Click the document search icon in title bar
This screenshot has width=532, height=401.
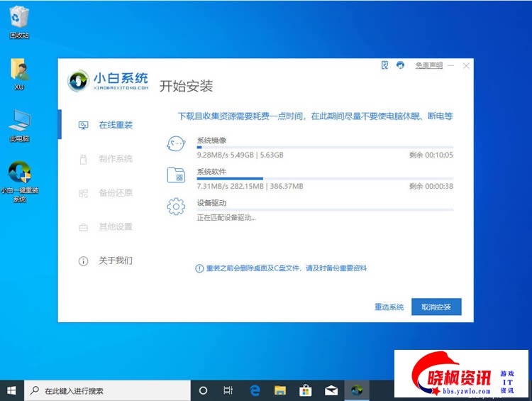[385, 65]
